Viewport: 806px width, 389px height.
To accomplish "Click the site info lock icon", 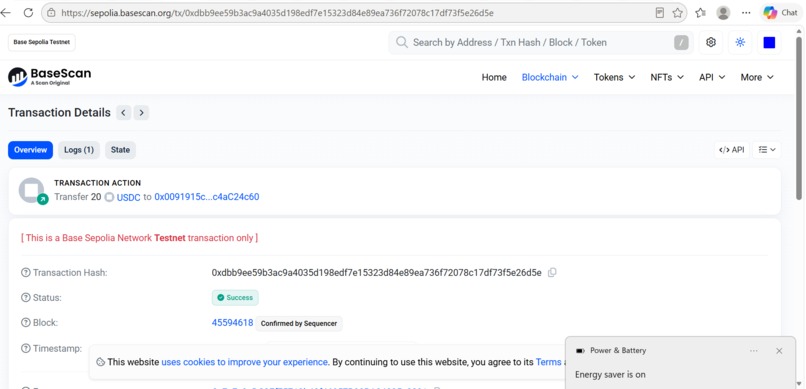I will point(51,13).
